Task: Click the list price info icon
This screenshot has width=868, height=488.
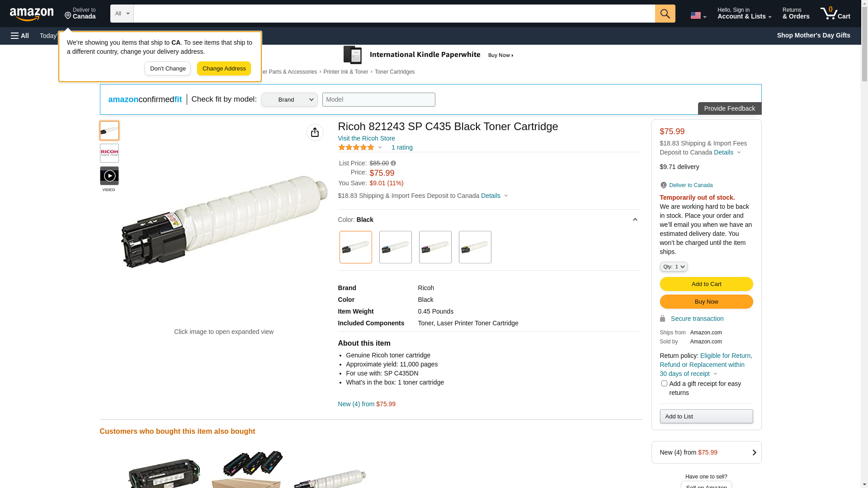Action: tap(393, 163)
